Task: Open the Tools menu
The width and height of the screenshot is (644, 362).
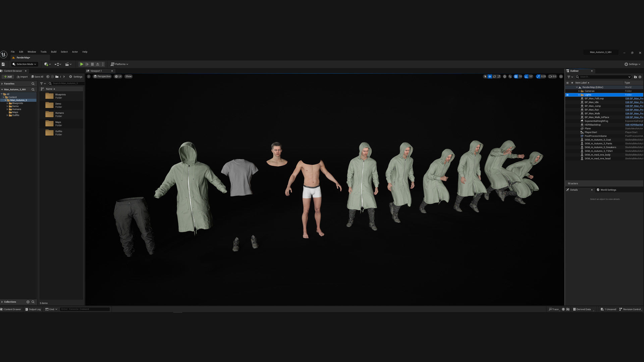Action: coord(44,52)
